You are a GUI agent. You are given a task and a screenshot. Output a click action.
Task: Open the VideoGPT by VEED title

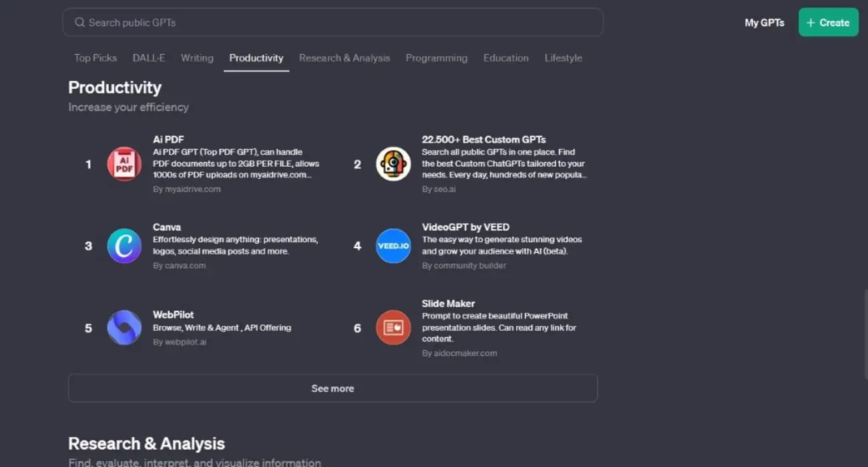[466, 227]
